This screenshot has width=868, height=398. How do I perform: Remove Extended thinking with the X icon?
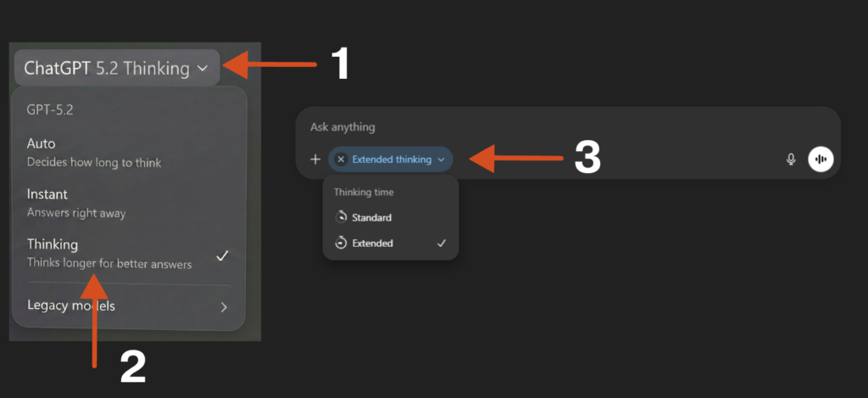click(x=341, y=160)
